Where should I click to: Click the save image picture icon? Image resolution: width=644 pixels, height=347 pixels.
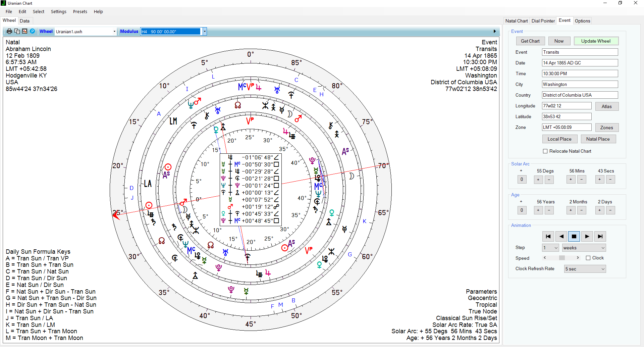click(x=24, y=31)
